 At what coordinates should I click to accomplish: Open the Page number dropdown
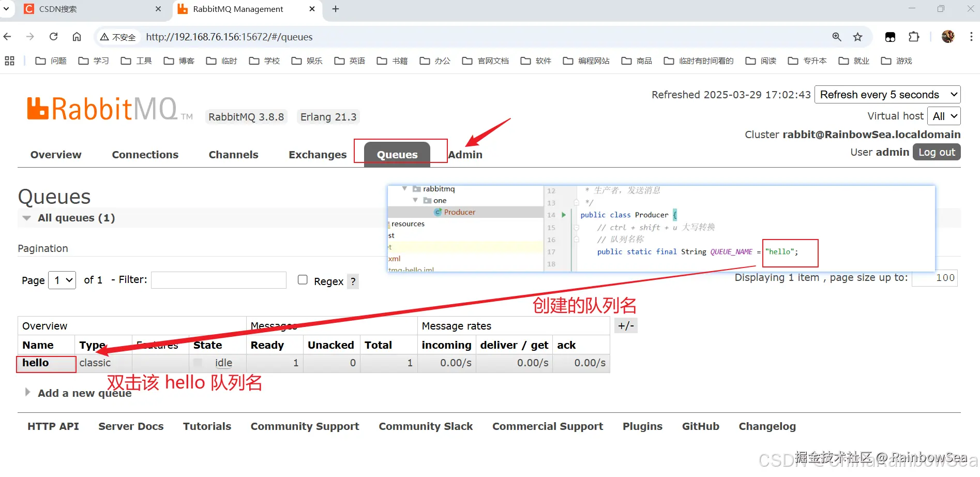point(62,280)
